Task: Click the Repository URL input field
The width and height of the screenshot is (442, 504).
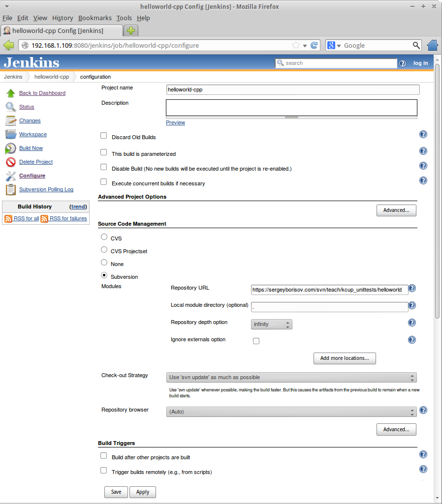Action: pos(329,290)
